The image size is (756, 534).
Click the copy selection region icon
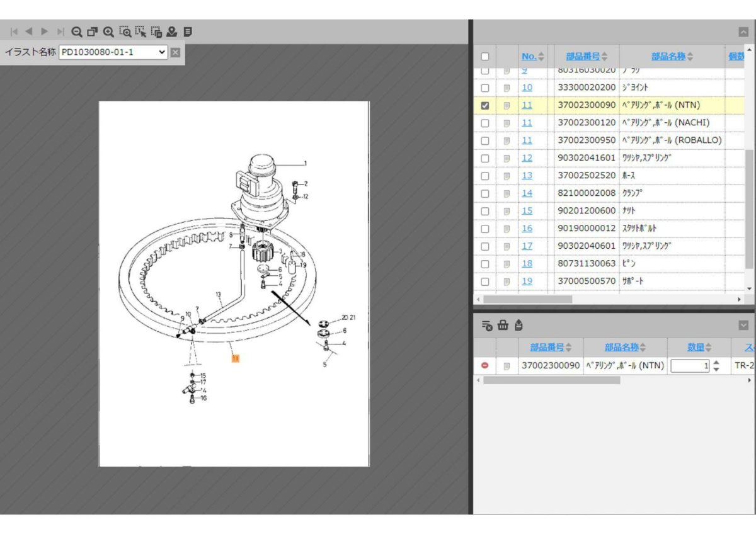156,31
